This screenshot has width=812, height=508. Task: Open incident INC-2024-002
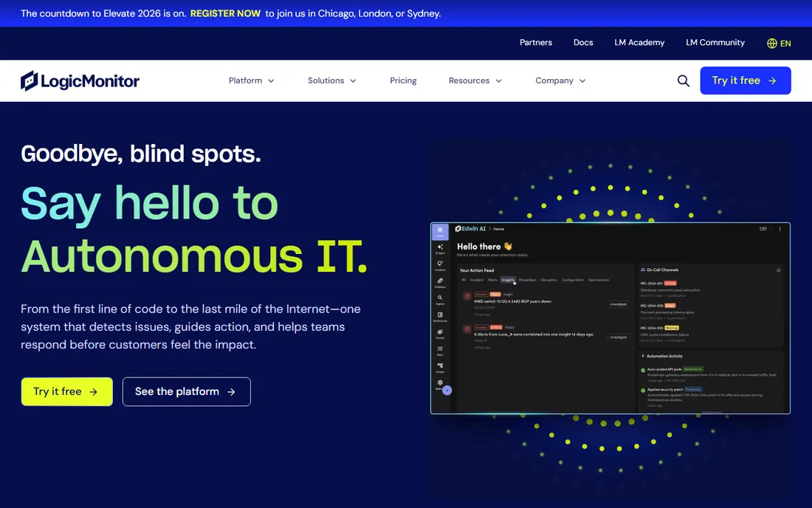[652, 306]
